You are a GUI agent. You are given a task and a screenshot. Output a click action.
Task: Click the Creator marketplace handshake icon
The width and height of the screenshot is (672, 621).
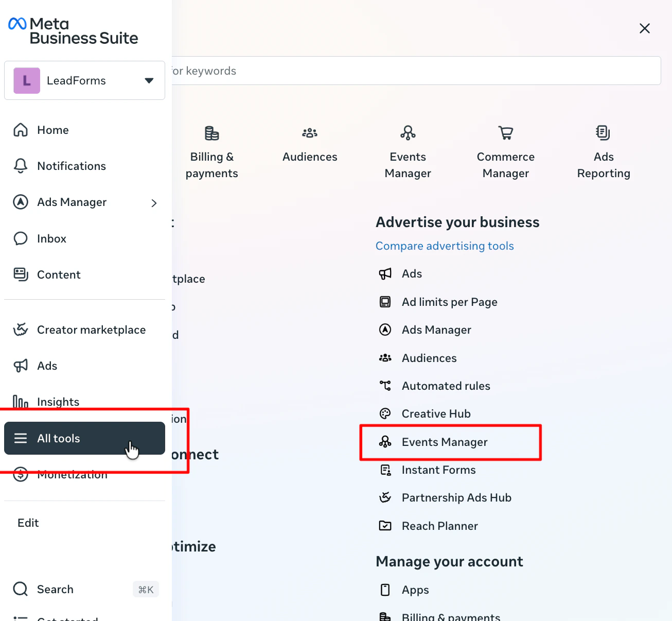point(21,330)
